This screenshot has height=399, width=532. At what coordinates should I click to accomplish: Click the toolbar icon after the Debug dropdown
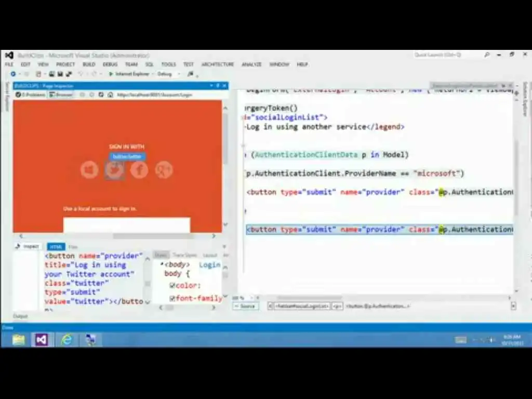pos(190,74)
